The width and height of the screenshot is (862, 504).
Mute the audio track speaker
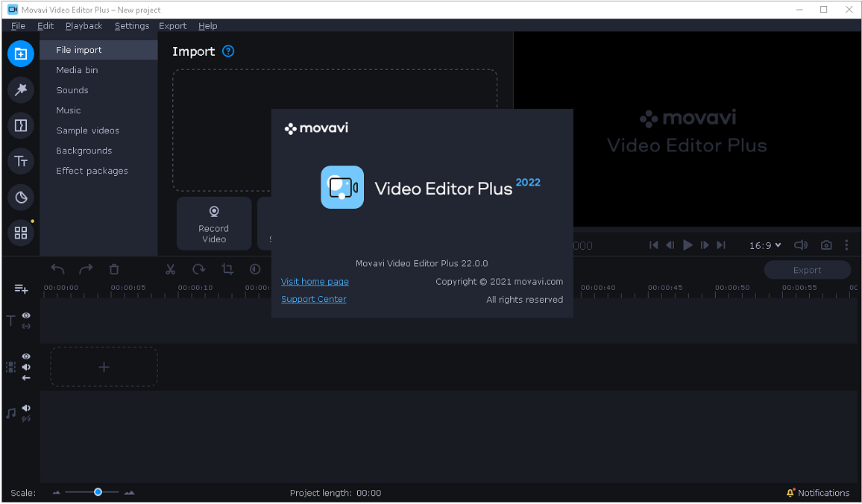(26, 409)
